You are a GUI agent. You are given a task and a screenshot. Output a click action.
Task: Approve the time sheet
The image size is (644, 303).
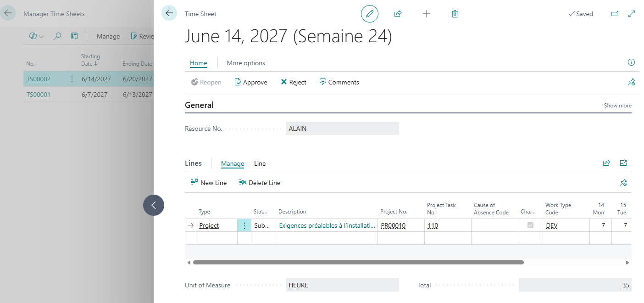click(250, 82)
